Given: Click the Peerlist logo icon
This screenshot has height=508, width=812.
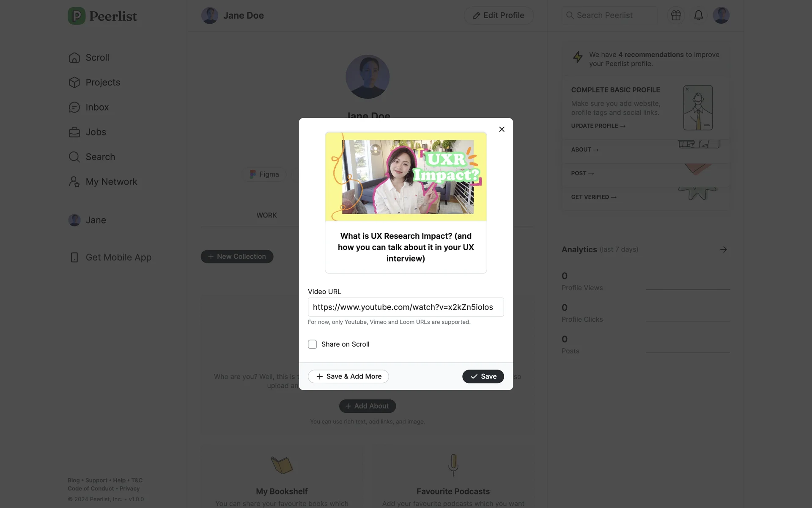Looking at the screenshot, I should (77, 16).
